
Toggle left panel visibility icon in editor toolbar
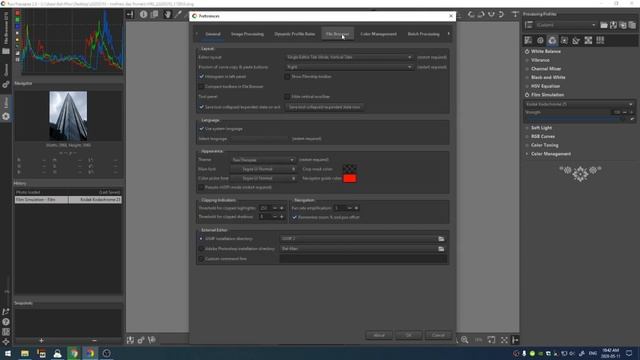point(130,15)
